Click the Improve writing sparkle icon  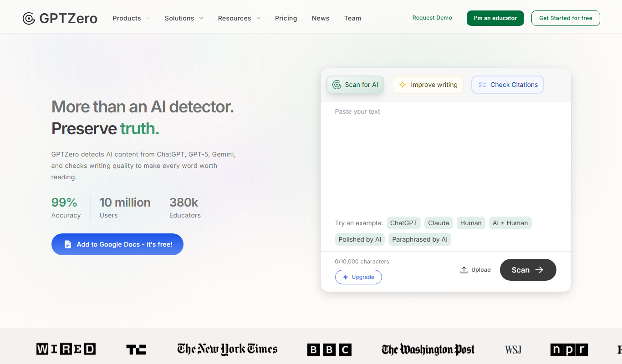pyautogui.click(x=403, y=85)
